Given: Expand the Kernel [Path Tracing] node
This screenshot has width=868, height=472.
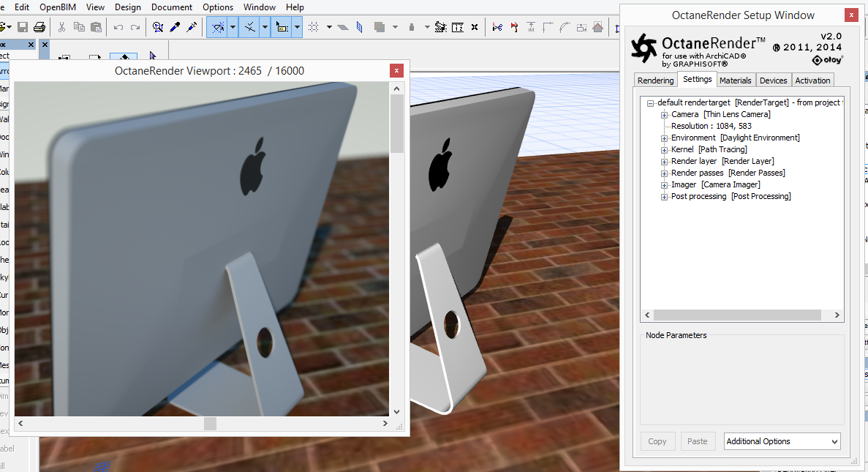Looking at the screenshot, I should tap(664, 149).
